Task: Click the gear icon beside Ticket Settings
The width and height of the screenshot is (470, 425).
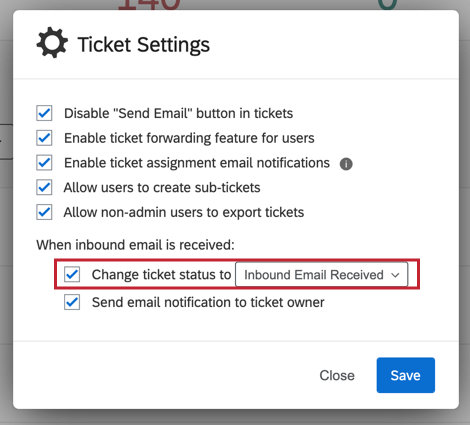Action: click(x=52, y=42)
